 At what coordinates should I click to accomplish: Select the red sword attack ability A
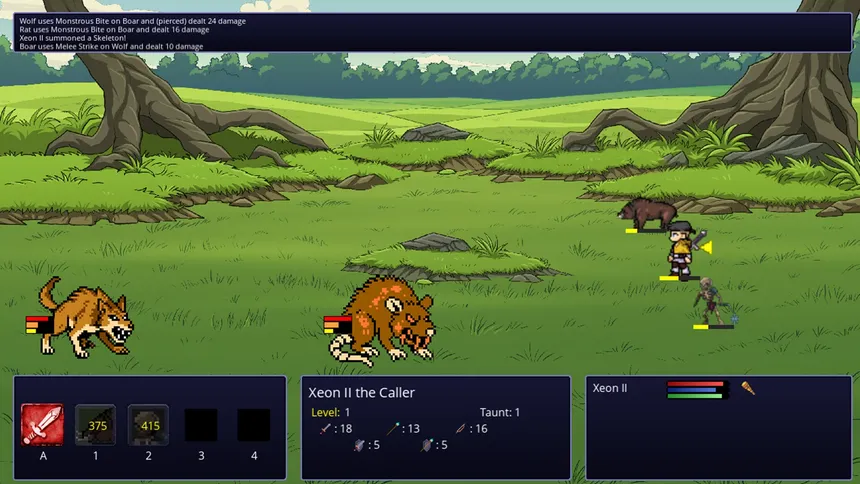pyautogui.click(x=42, y=425)
